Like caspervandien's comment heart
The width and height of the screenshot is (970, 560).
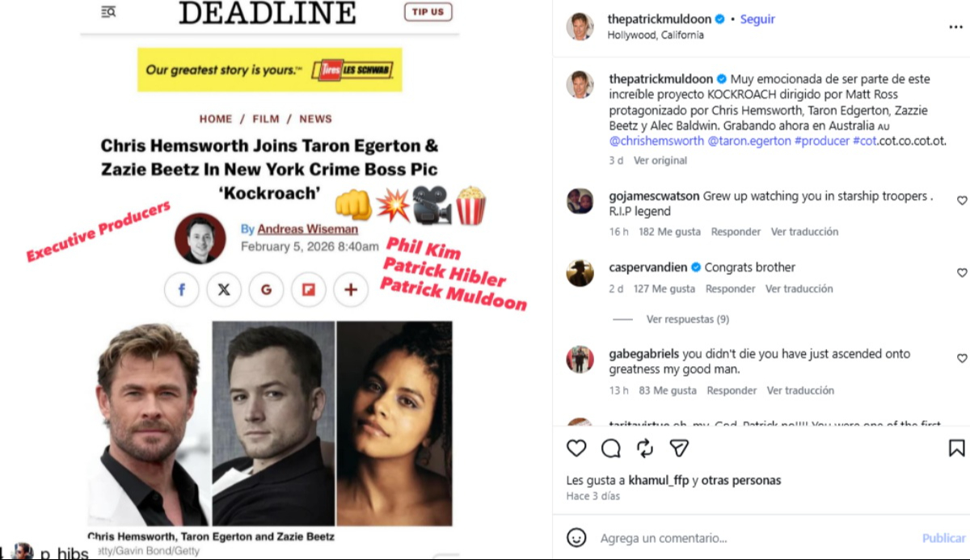[962, 273]
